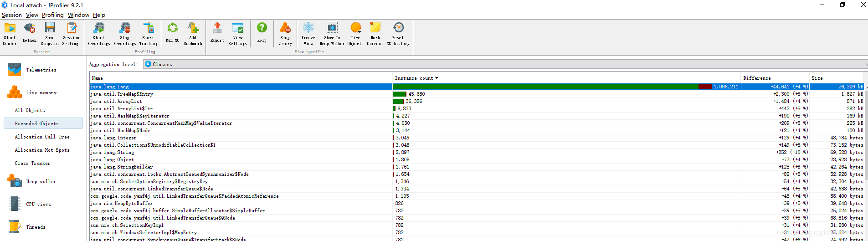Sort by Instance count column header
The image size is (868, 241).
click(566, 78)
